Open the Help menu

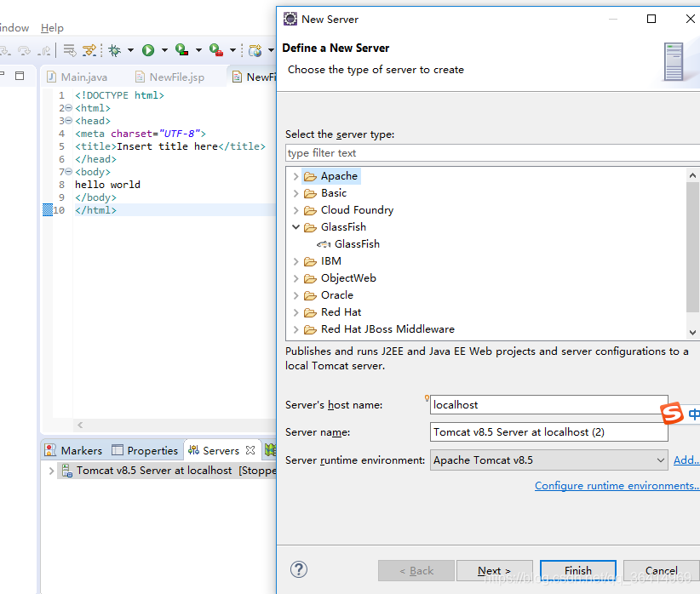pos(52,28)
